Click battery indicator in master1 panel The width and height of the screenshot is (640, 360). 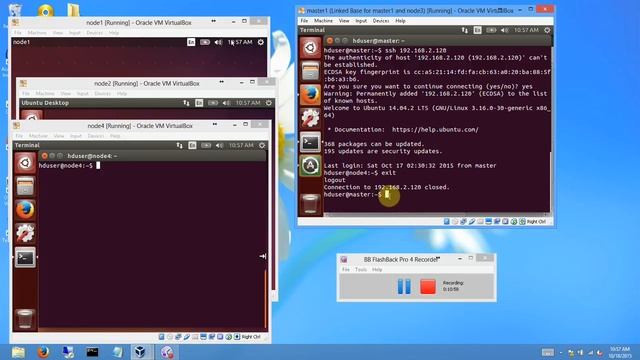coord(491,30)
